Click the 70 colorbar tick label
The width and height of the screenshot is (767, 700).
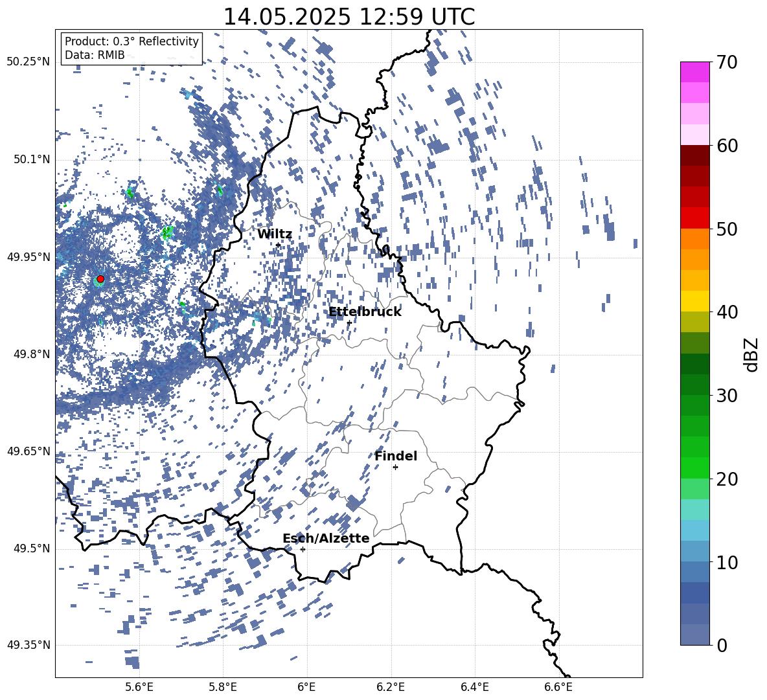[727, 63]
